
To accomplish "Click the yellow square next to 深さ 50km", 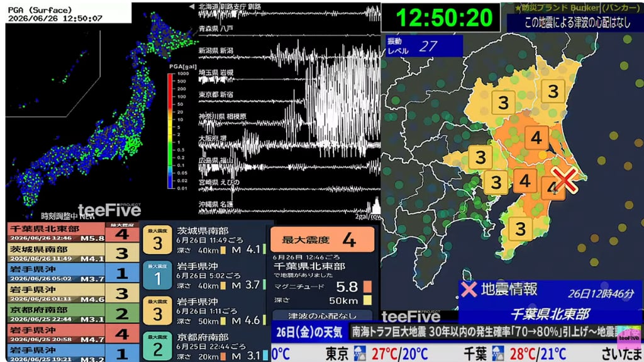I will pos(367,300).
